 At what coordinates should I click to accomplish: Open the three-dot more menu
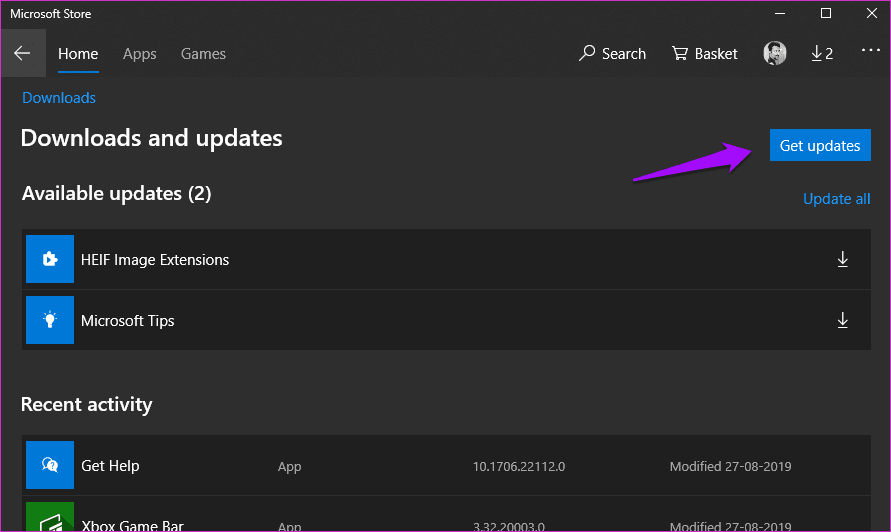(x=871, y=50)
